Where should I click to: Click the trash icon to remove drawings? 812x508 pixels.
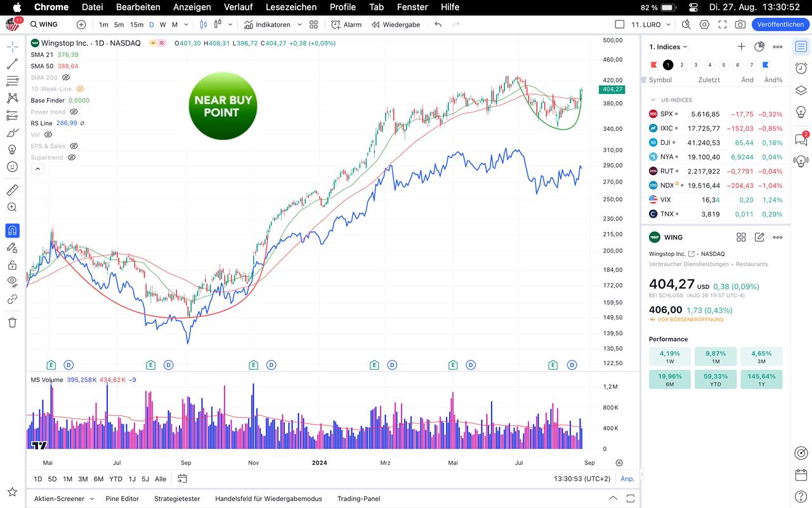(x=12, y=323)
